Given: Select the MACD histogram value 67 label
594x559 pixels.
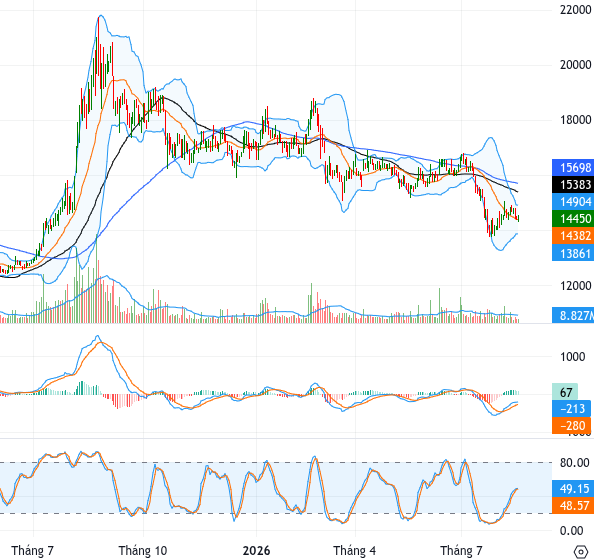Looking at the screenshot, I should [565, 392].
